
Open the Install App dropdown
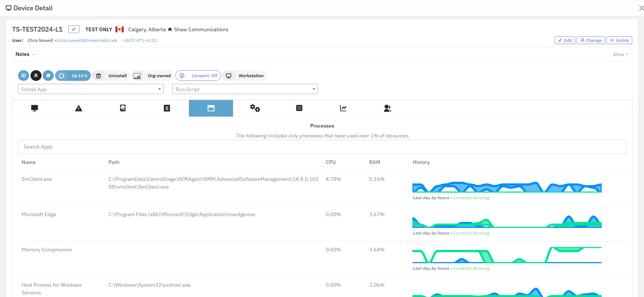click(x=91, y=89)
